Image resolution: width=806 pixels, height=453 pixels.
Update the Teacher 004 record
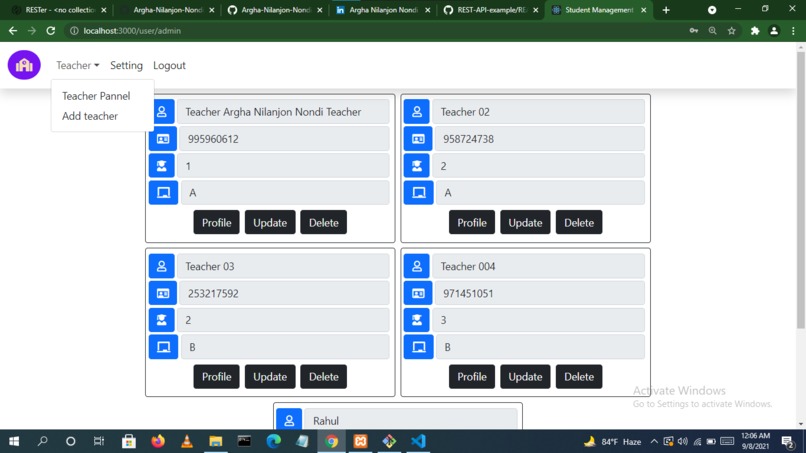[x=525, y=376]
